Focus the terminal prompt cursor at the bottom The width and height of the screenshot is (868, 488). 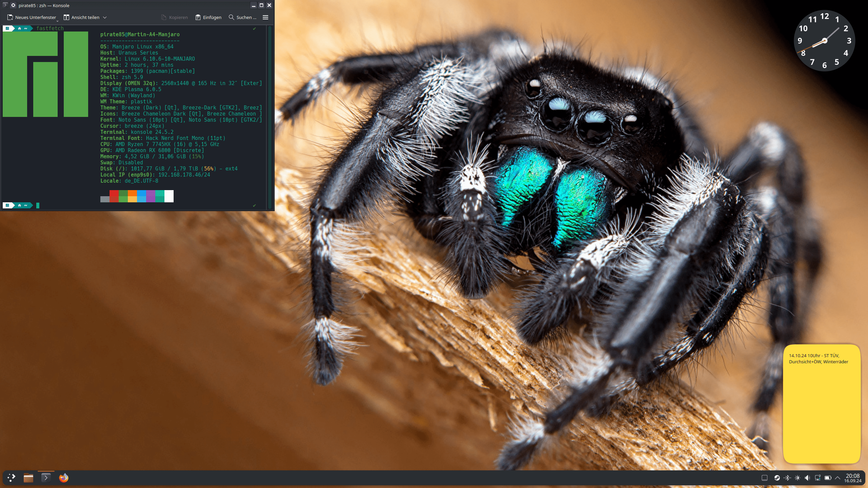pos(38,205)
